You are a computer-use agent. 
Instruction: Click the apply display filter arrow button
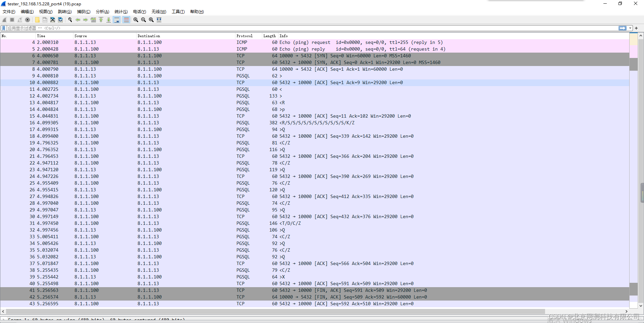(623, 28)
